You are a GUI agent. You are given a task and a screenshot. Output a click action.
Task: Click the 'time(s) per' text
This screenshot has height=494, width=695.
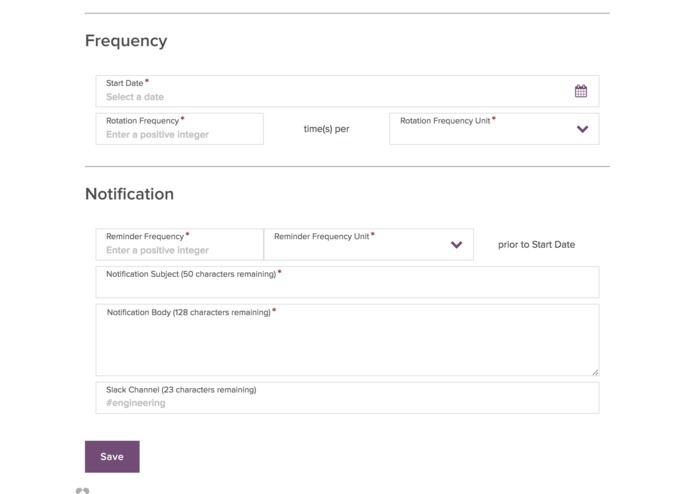(x=326, y=129)
